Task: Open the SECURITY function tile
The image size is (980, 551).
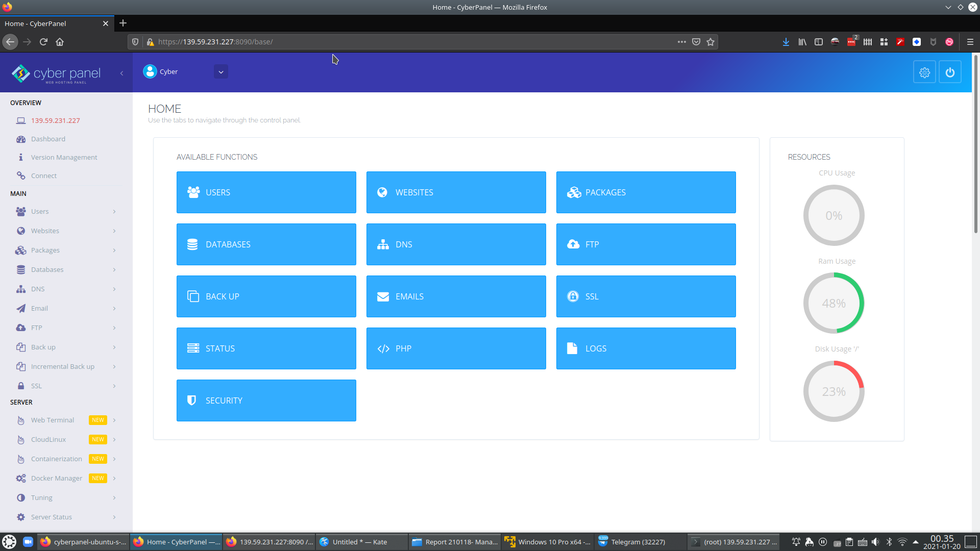Action: (x=266, y=400)
